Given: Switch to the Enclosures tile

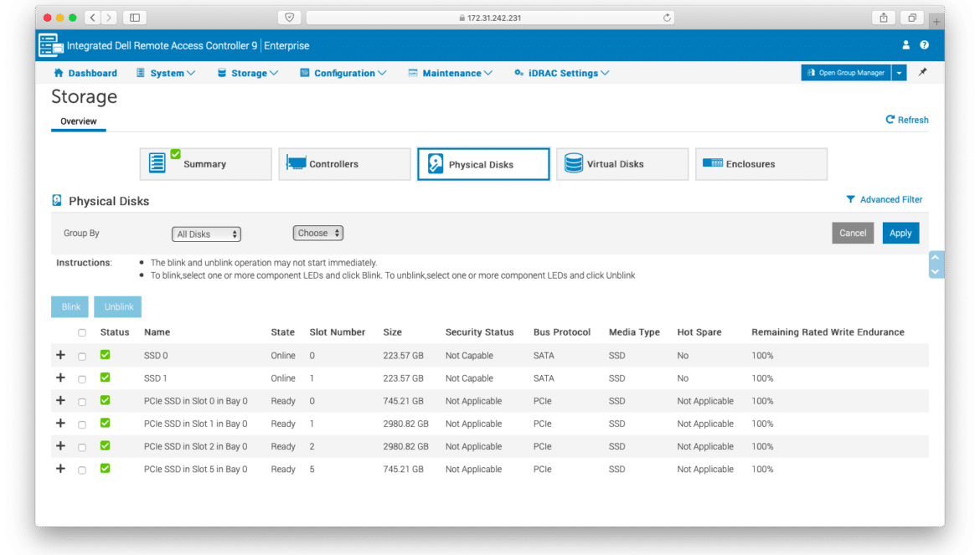Looking at the screenshot, I should 761,164.
